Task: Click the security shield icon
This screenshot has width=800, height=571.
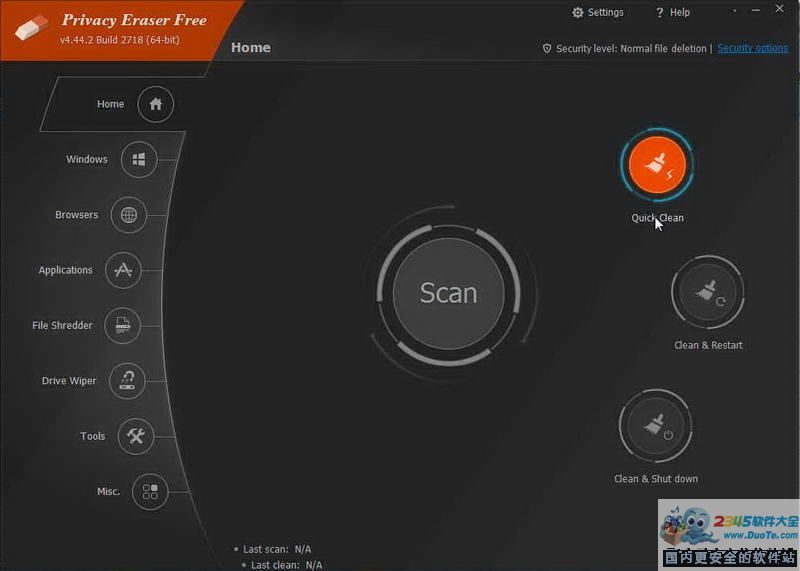Action: click(547, 48)
